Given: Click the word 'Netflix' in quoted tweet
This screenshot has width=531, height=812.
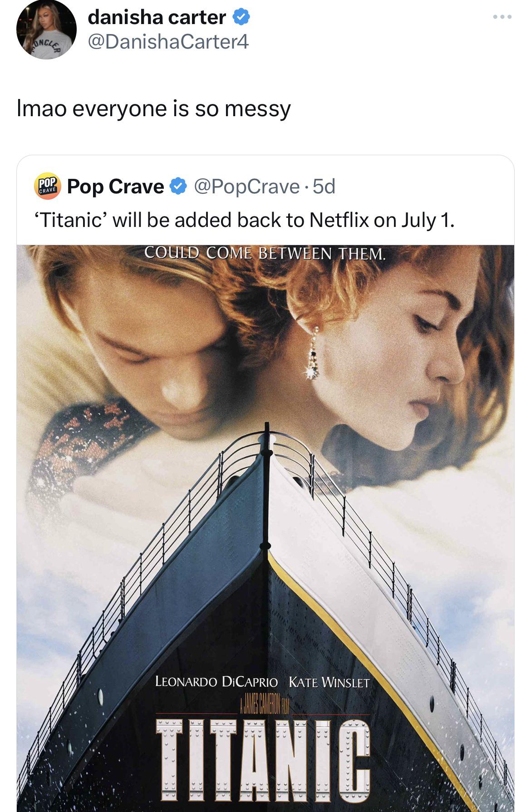Looking at the screenshot, I should (339, 221).
